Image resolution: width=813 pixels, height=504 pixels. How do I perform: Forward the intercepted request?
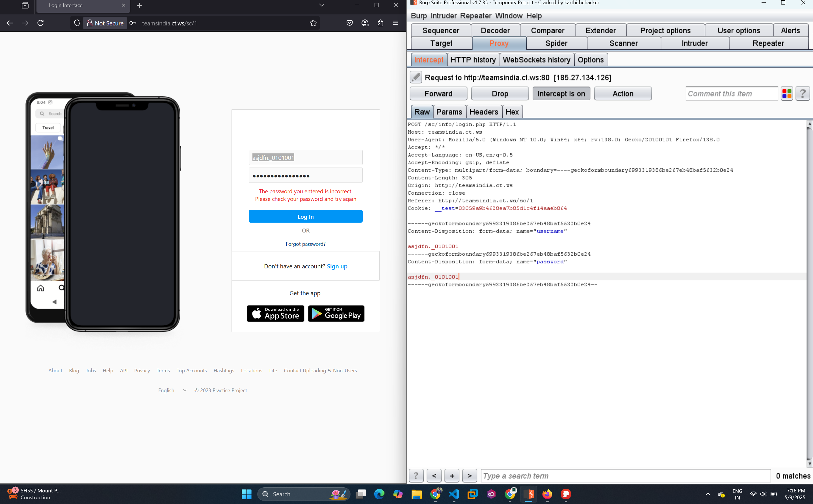[438, 94]
